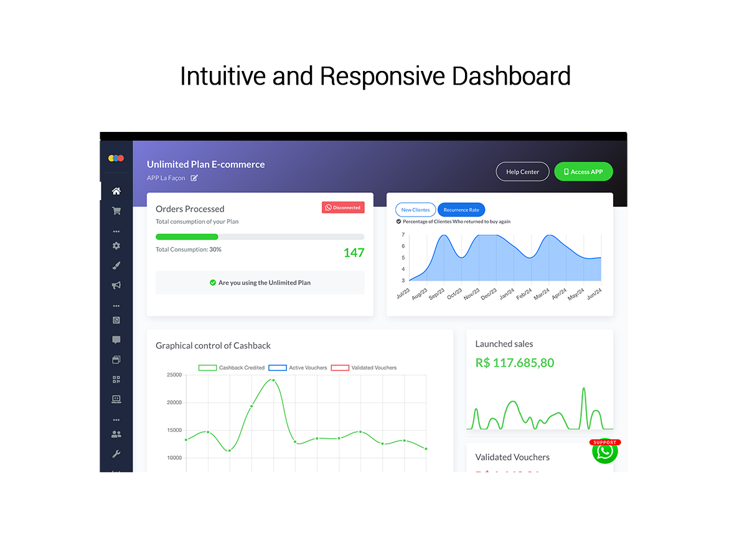Screen dimensions: 747x560
Task: Edit the APP La Façon name
Action: click(x=194, y=178)
